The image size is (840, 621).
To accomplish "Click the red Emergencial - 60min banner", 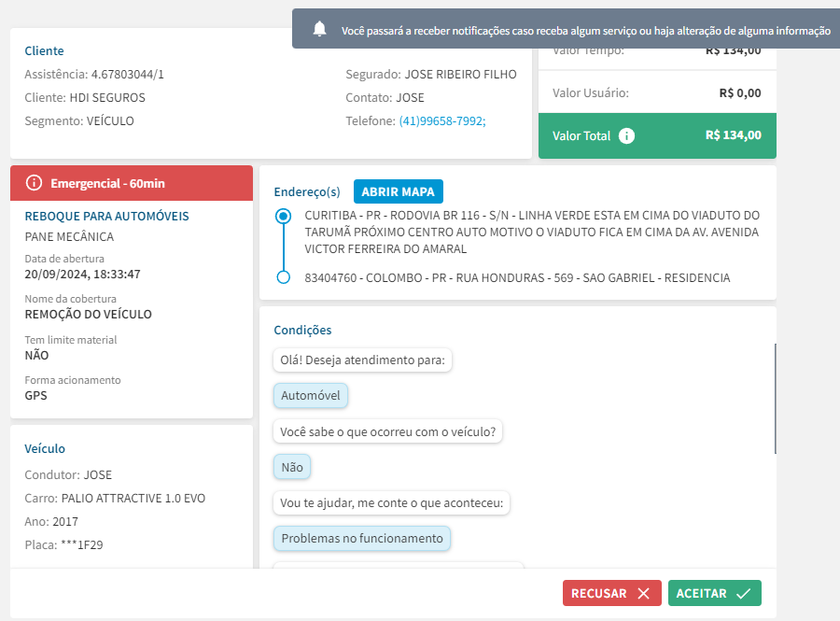I will click(x=132, y=183).
